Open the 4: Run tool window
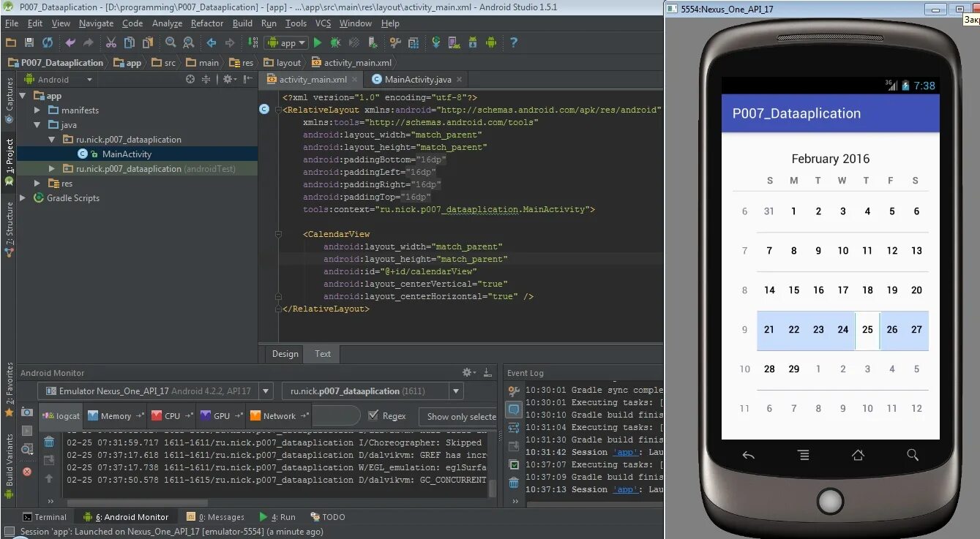This screenshot has height=539, width=980. coord(277,517)
